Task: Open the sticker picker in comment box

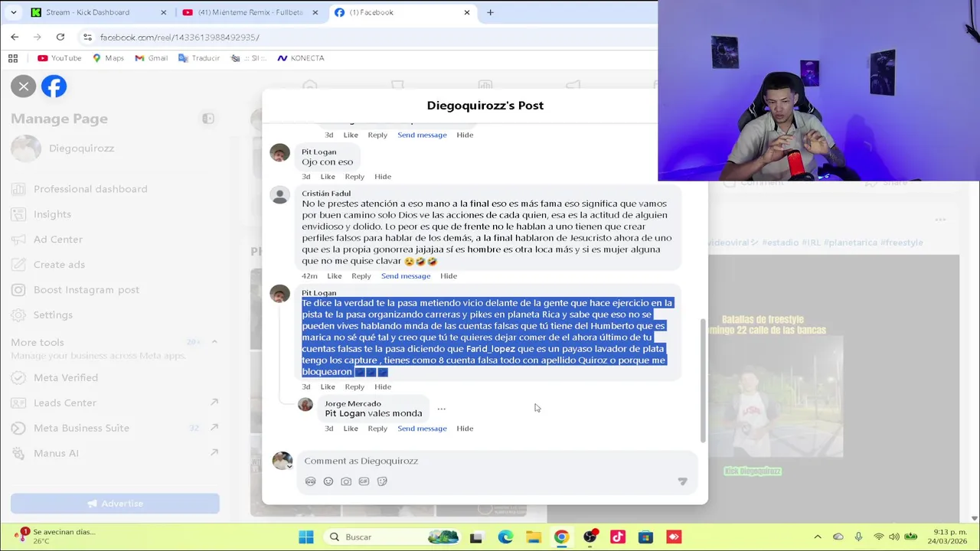Action: 382,481
